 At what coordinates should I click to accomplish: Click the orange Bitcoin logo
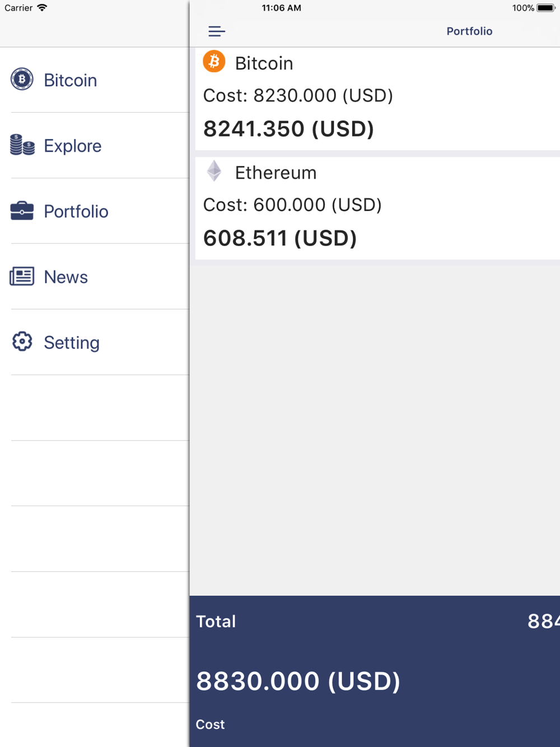point(214,62)
